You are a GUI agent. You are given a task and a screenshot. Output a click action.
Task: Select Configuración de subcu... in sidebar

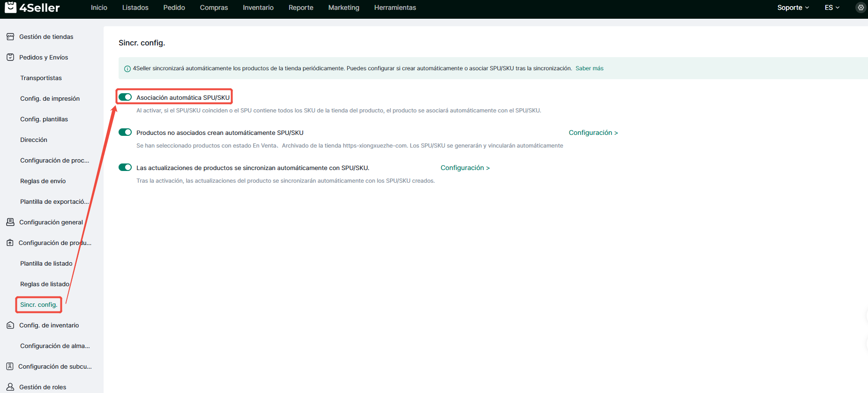[55, 366]
